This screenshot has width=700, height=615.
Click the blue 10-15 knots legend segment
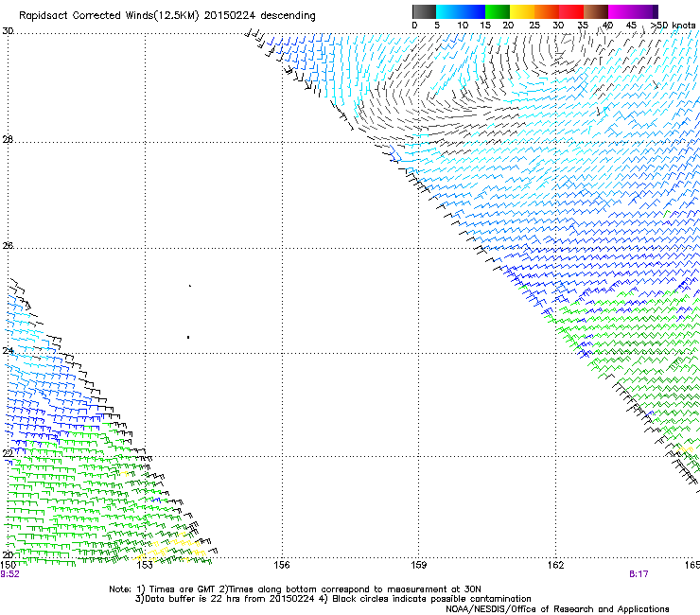point(473,11)
